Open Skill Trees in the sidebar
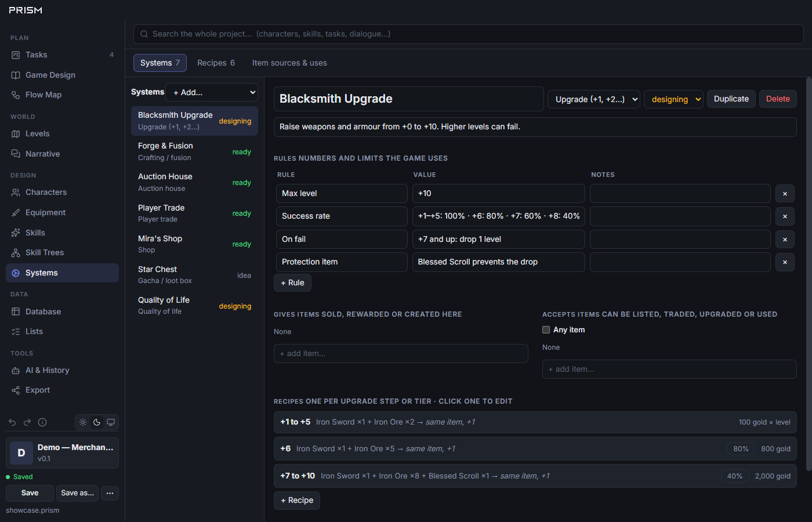 [62, 252]
